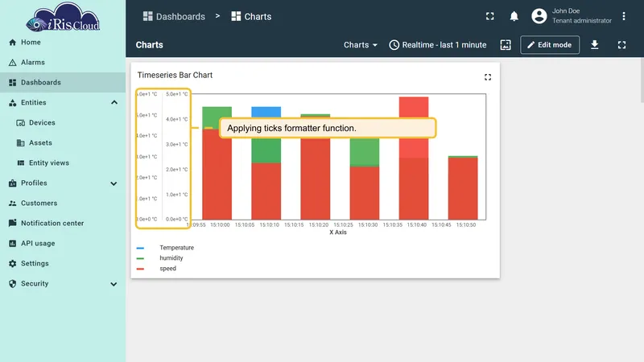Go to Dashboards breadcrumb
This screenshot has width=644, height=362.
coord(174,16)
